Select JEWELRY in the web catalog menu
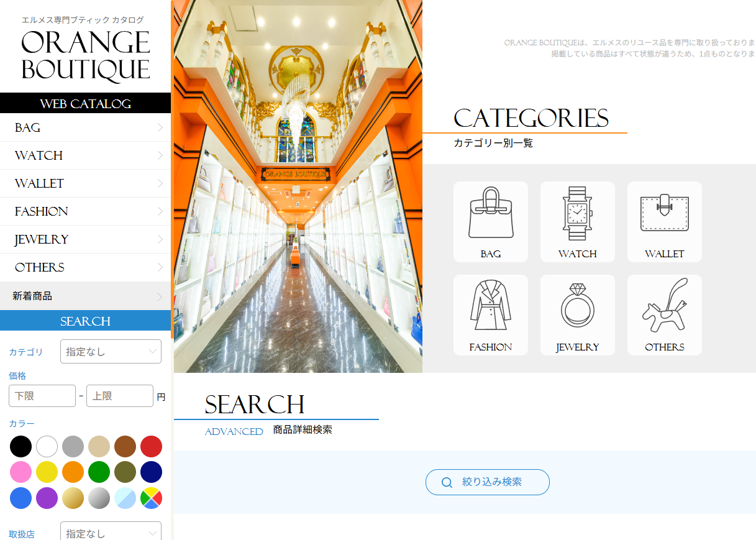This screenshot has width=756, height=540. click(x=85, y=239)
